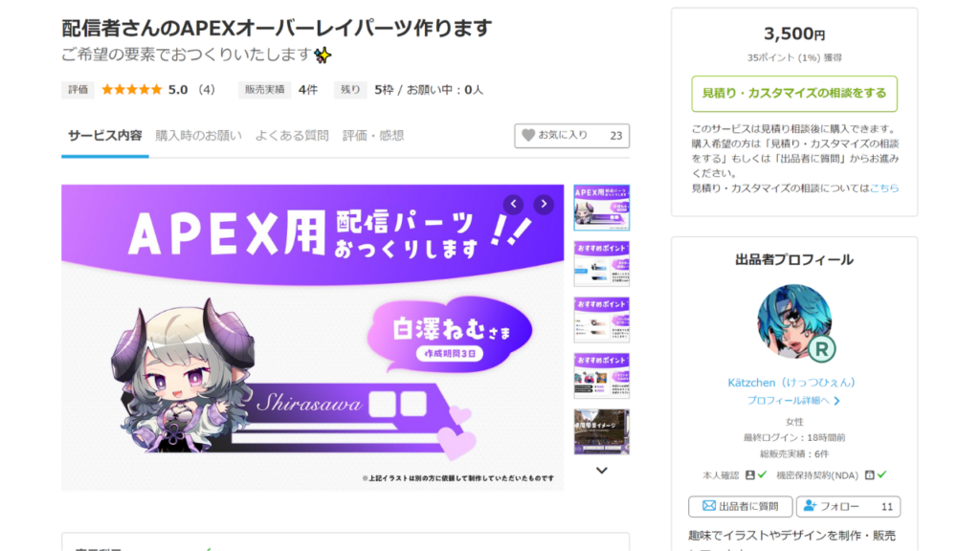The width and height of the screenshot is (980, 551).
Task: Click the envelope icon on 出品者に質問
Action: pos(709,505)
